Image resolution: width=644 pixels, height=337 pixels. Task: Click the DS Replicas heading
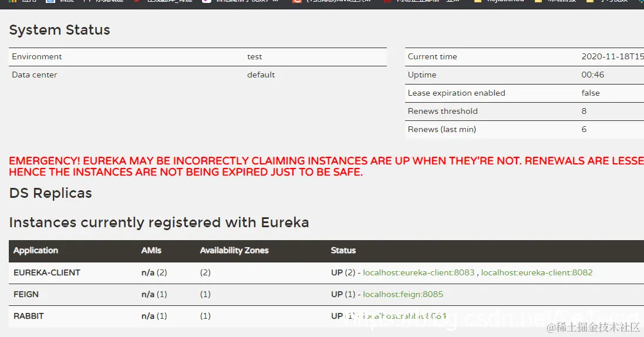point(50,193)
